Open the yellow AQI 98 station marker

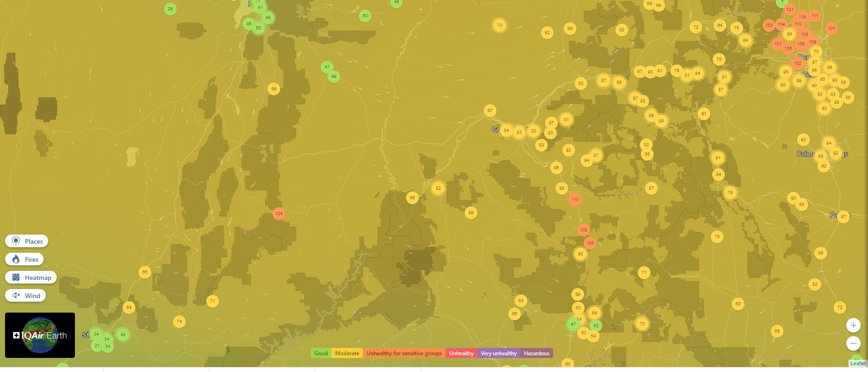pyautogui.click(x=562, y=188)
